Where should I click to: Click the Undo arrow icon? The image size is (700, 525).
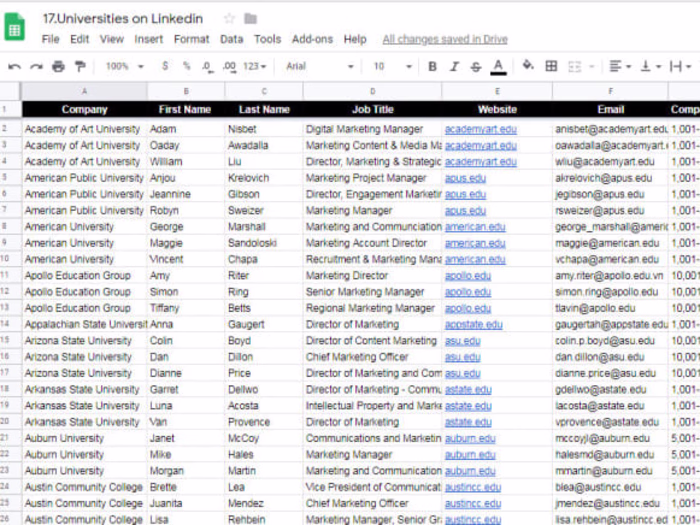coord(14,67)
